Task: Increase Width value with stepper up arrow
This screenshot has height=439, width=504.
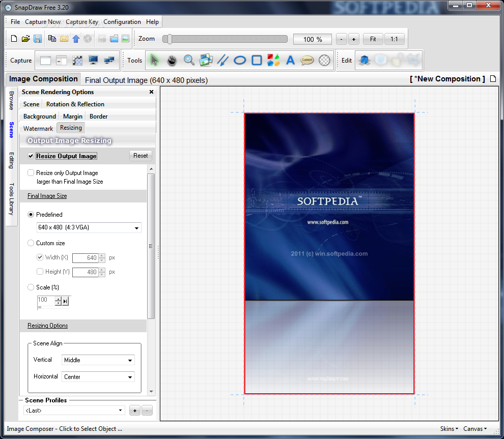Action: (102, 256)
